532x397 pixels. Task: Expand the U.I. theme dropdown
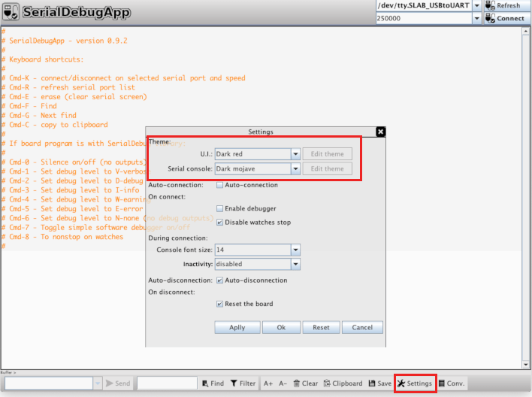coord(295,154)
